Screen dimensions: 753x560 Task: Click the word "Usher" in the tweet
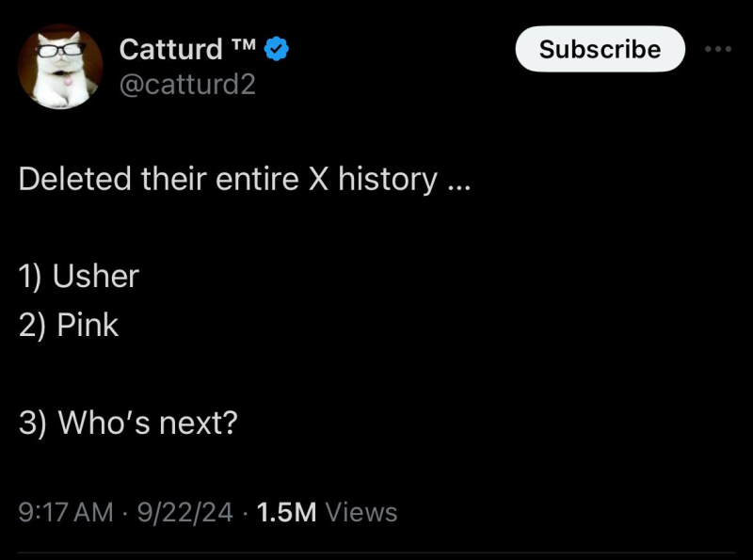tap(96, 277)
